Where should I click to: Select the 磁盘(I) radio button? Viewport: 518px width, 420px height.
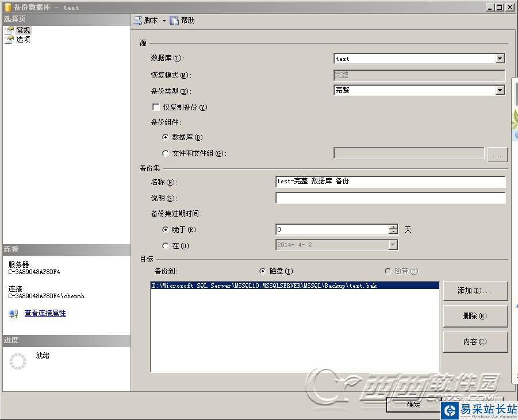coord(263,271)
